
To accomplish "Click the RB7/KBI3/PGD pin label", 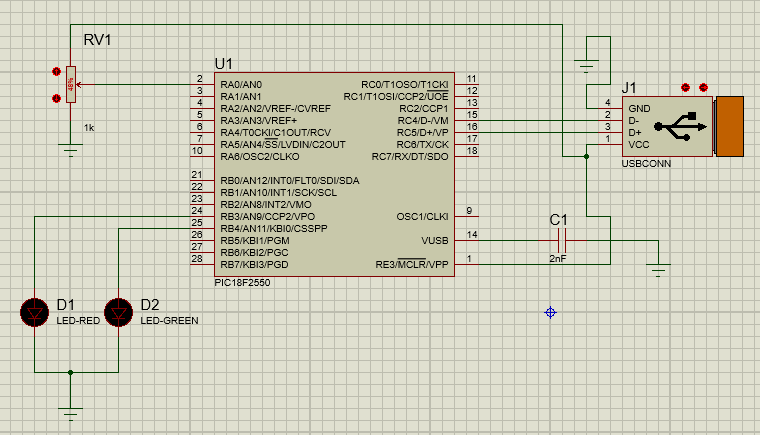I will click(254, 265).
